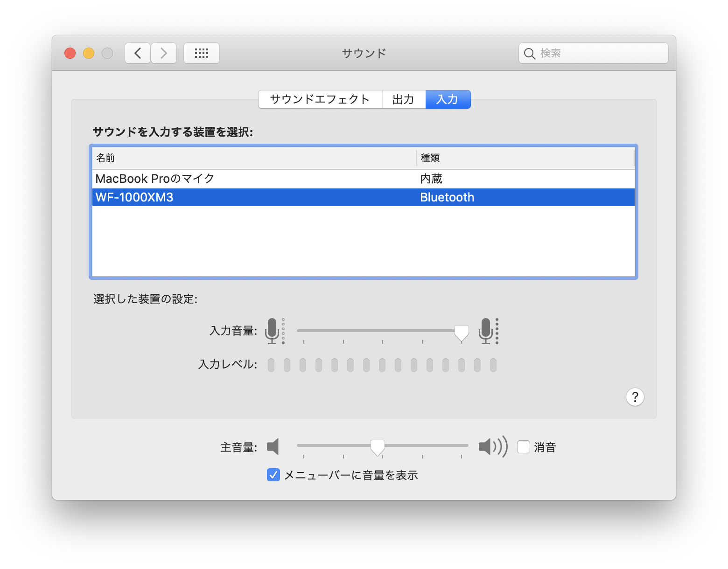Click the サウンド window title area
This screenshot has width=728, height=569.
click(x=364, y=53)
